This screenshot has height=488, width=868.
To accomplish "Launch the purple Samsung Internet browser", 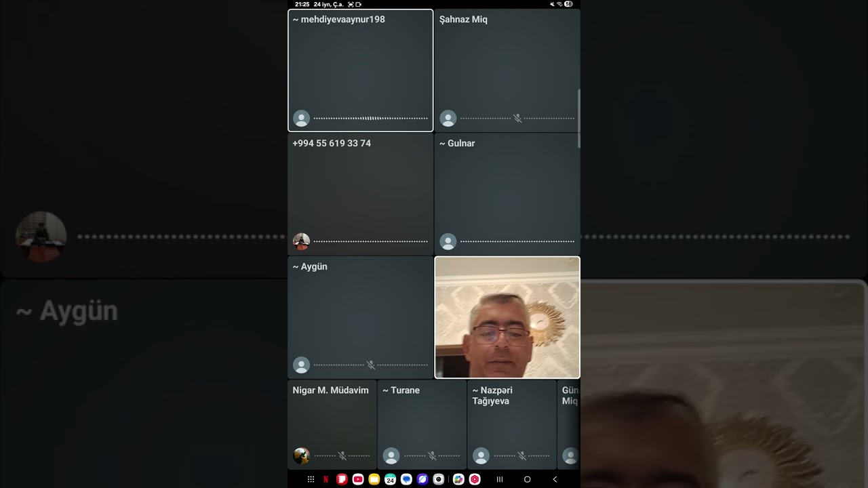I will [422, 479].
